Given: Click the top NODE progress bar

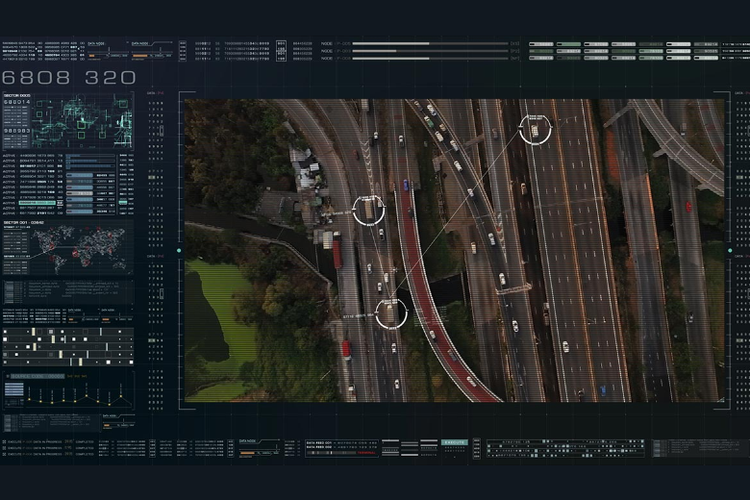Looking at the screenshot, I should coord(430,44).
